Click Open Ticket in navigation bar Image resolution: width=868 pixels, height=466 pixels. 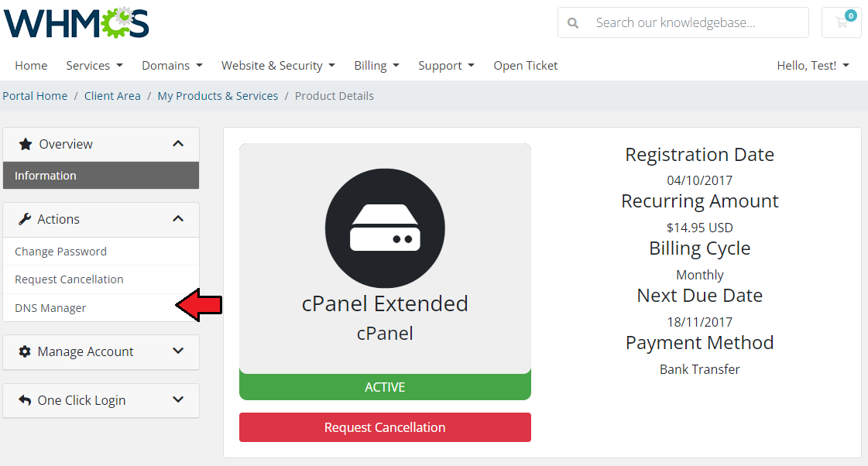(525, 65)
